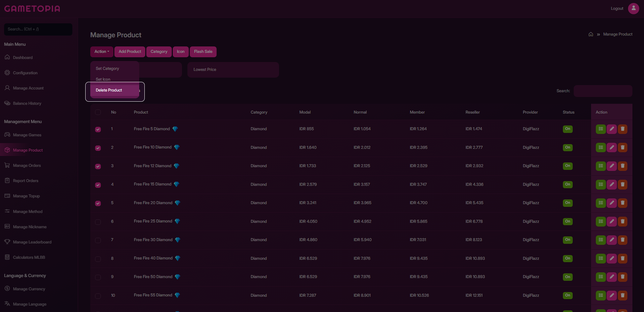Edit Free Fire 30 Diamond product
Screen dimensions: 644x312
tap(611, 240)
